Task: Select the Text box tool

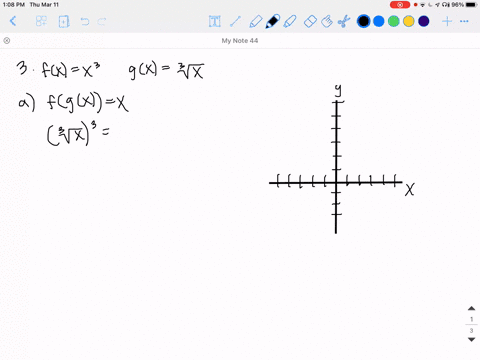Action: 215,21
